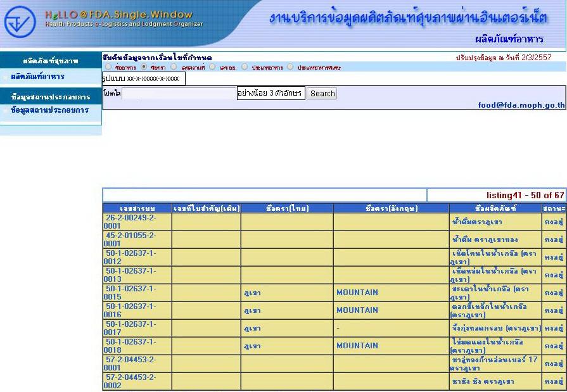567x392 pixels.
Task: Click product name ดอกขี้เหล็กในน้ำเกลือ (ตราภูเขา)
Action: (489, 310)
